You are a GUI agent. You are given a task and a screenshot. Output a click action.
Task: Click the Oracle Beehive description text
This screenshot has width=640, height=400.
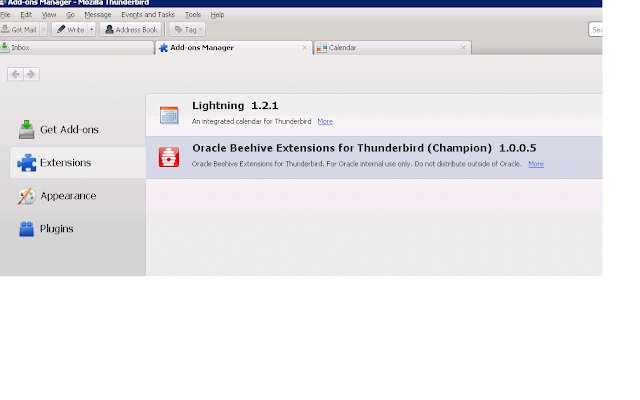pyautogui.click(x=357, y=164)
